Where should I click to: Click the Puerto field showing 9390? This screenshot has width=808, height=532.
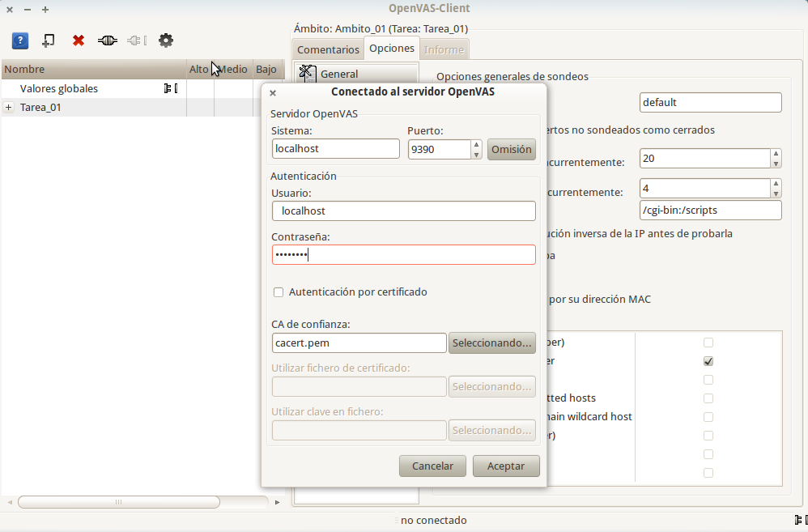[439, 150]
